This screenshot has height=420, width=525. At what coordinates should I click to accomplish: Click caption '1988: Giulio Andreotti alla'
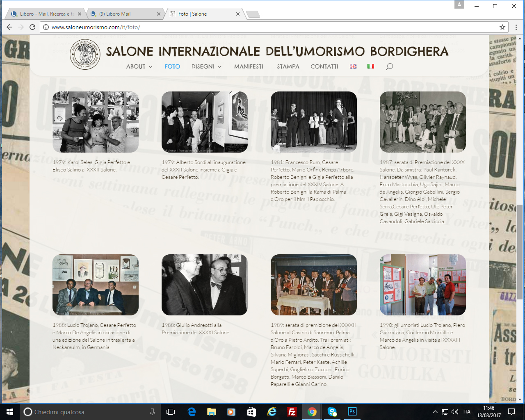[192, 325]
